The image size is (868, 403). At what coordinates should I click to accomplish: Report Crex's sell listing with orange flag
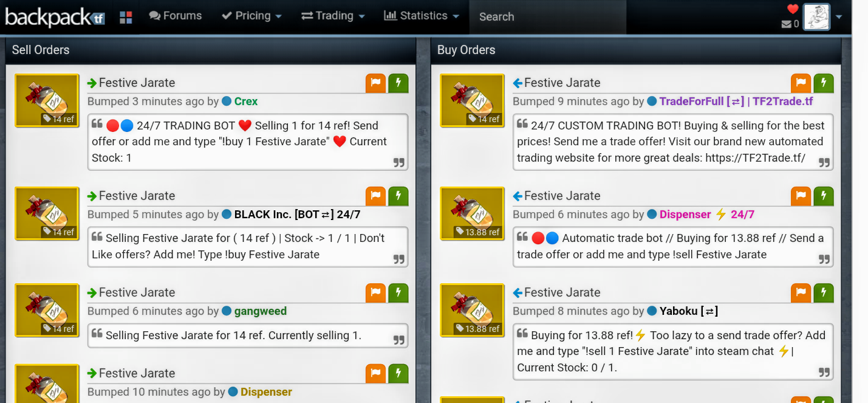click(376, 83)
